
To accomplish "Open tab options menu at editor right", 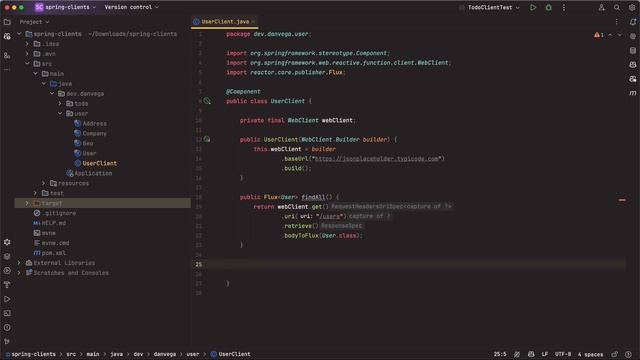I will [x=616, y=22].
